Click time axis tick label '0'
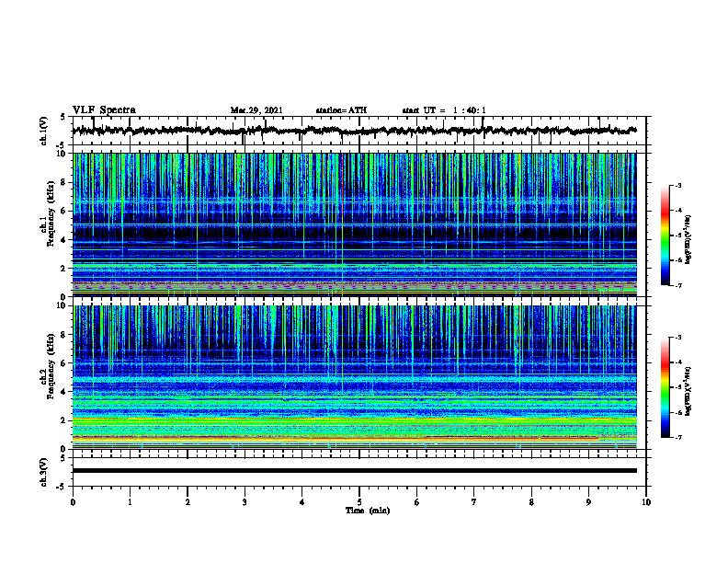728x563 pixels. [73, 502]
